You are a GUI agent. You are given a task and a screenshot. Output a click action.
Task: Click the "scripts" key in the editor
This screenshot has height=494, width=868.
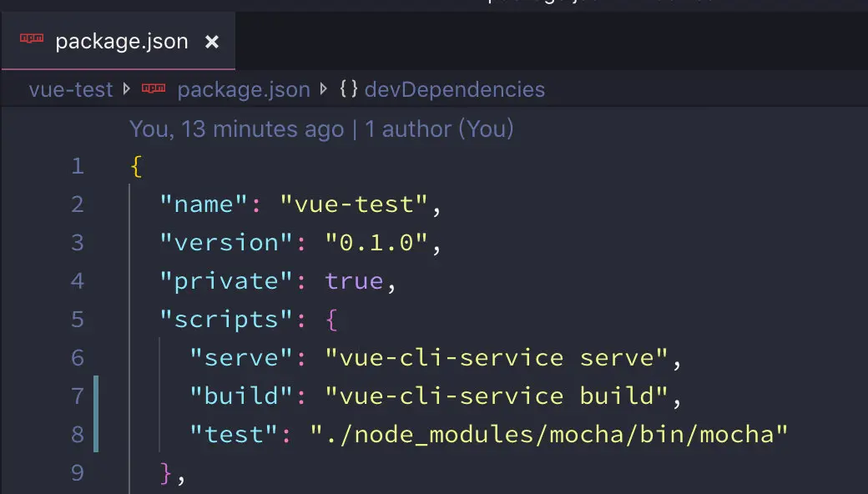[x=220, y=320]
